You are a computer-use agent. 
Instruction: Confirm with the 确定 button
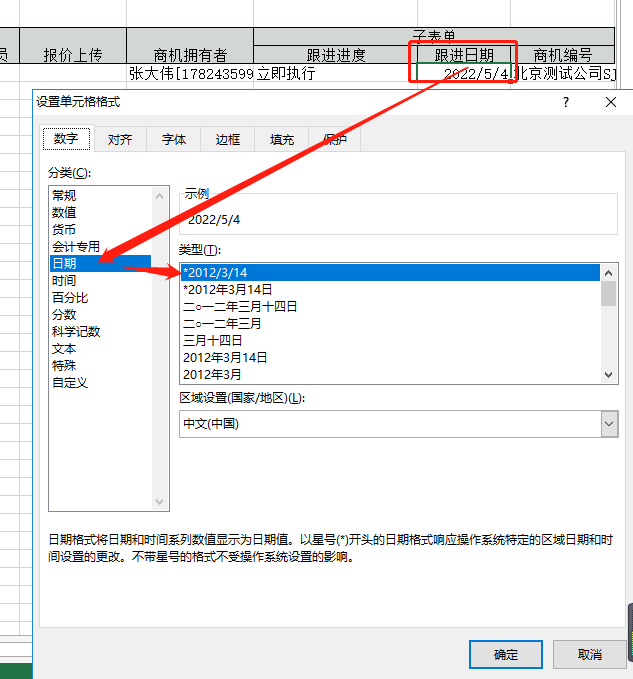[506, 654]
